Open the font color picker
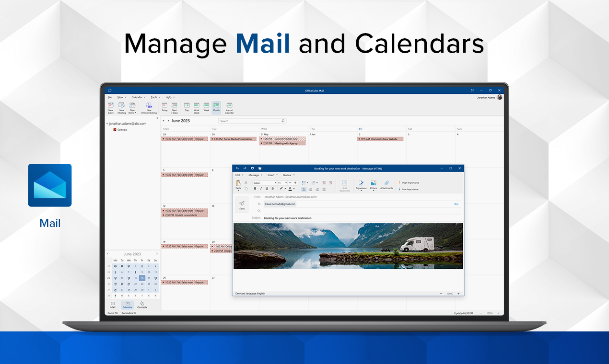The height and width of the screenshot is (364, 609). [291, 189]
